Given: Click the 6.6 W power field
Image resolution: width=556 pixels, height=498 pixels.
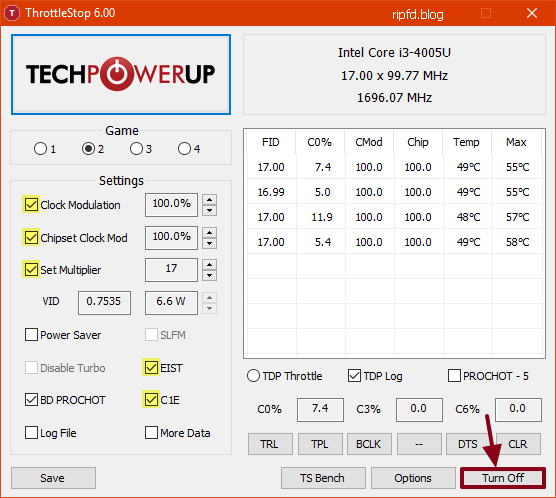Looking at the screenshot, I should 171,303.
